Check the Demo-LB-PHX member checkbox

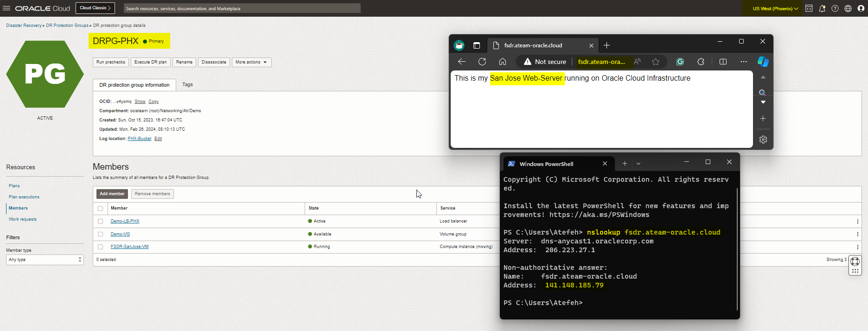coord(101,222)
